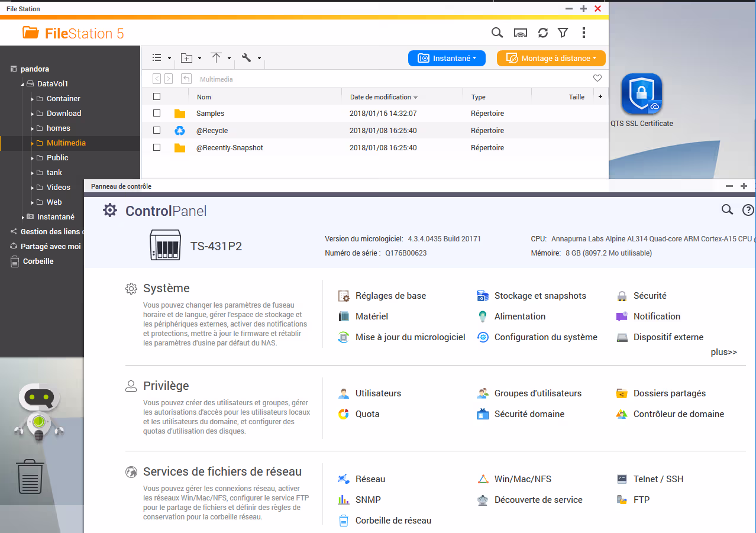Open the filter funnel icon
Image resolution: width=756 pixels, height=533 pixels.
563,33
